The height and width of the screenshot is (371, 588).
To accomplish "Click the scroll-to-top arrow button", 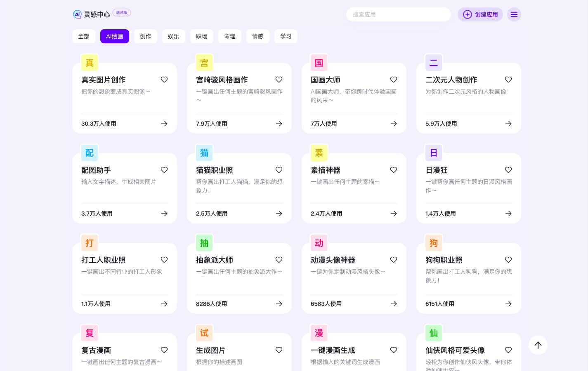I will pyautogui.click(x=538, y=345).
